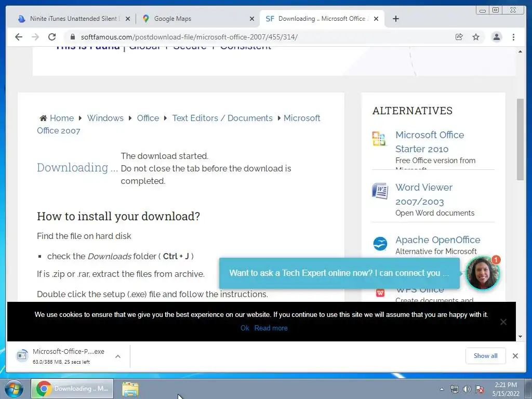Open Chrome's three-dot menu

coord(513,37)
